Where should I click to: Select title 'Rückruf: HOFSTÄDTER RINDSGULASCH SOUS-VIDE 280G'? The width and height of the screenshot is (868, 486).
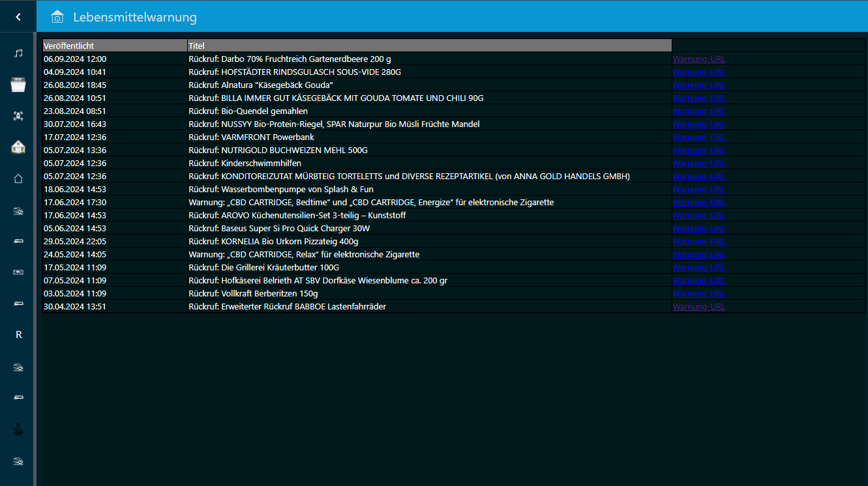pyautogui.click(x=295, y=72)
